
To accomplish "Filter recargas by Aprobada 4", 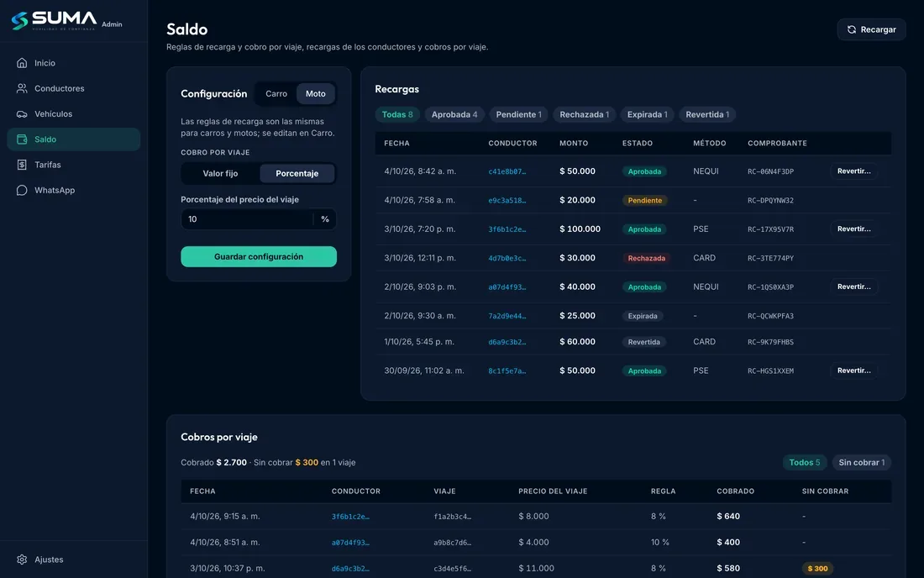I will 454,114.
